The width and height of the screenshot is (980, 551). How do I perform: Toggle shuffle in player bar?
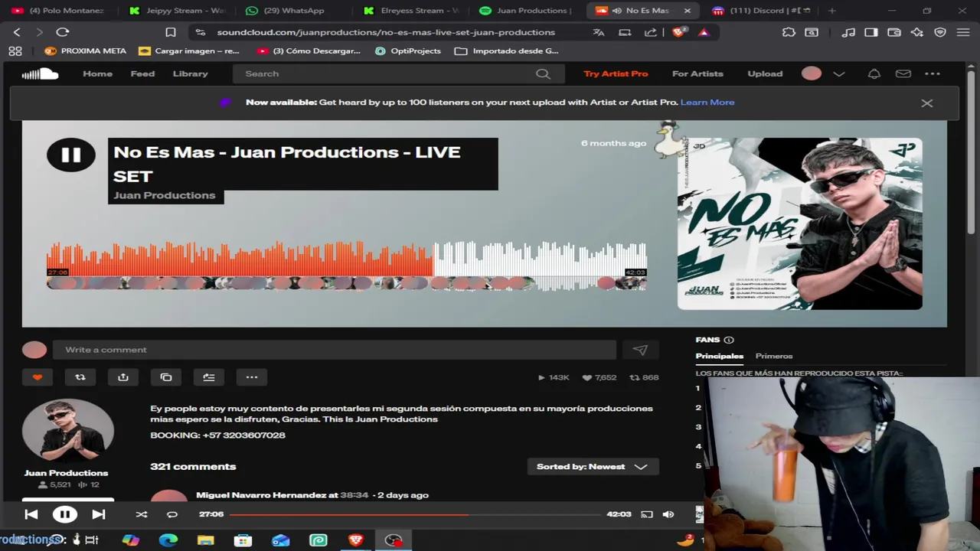141,514
